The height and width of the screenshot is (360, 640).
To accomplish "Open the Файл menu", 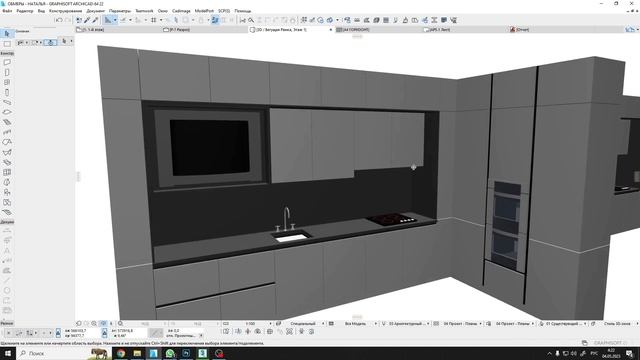I will (7, 11).
